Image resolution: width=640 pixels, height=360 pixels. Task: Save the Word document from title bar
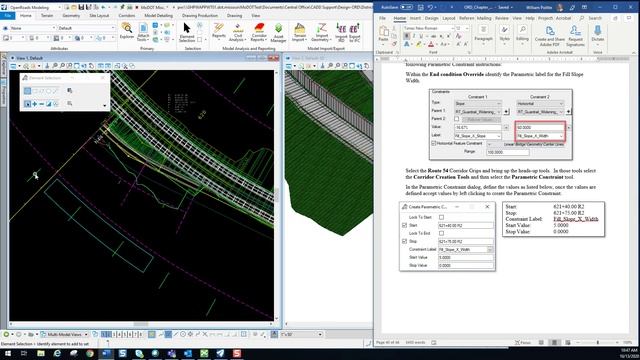421,7
